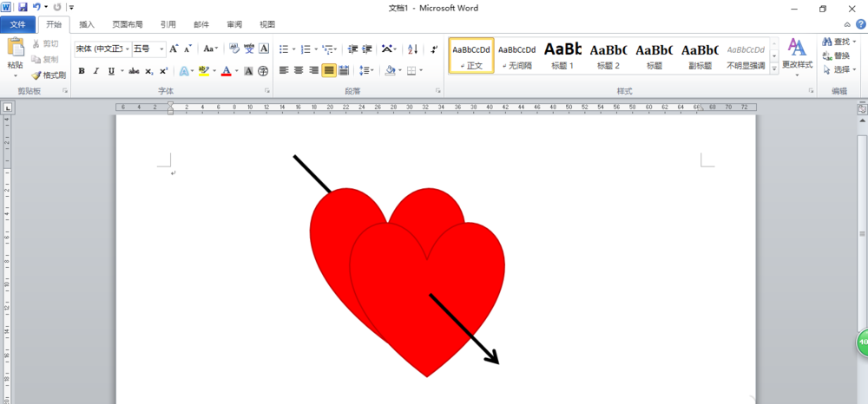Click the Font Color red A button
Image resolution: width=868 pixels, height=404 pixels.
point(226,71)
